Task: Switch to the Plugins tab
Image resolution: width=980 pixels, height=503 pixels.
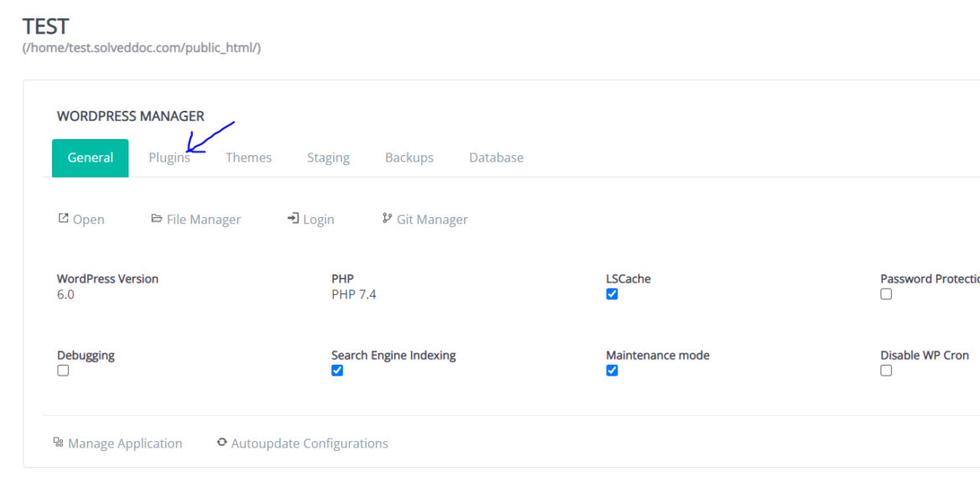Action: pos(169,157)
